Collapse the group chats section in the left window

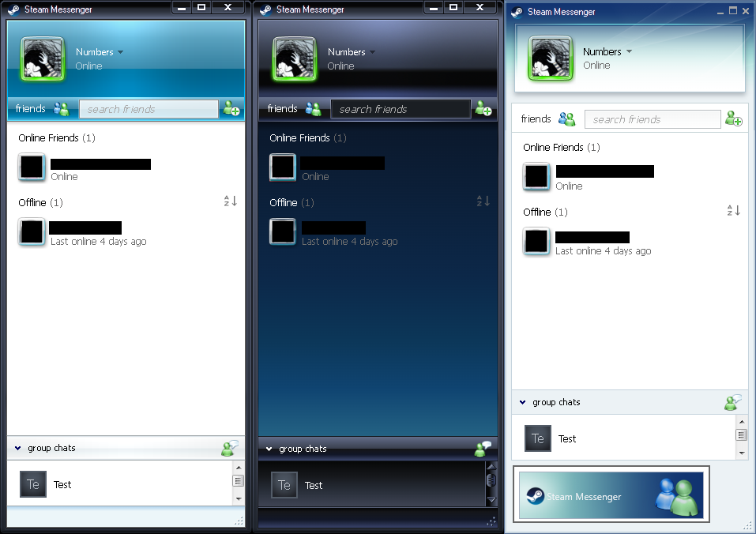18,448
